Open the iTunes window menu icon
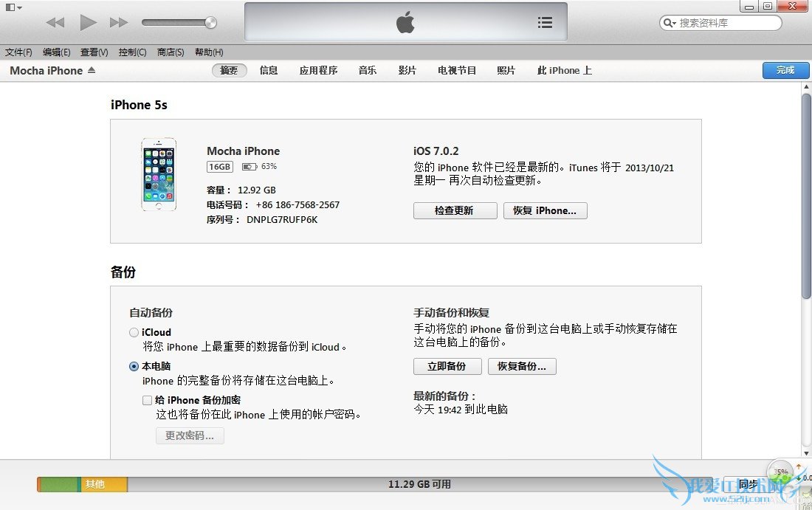The image size is (812, 510). click(13, 7)
